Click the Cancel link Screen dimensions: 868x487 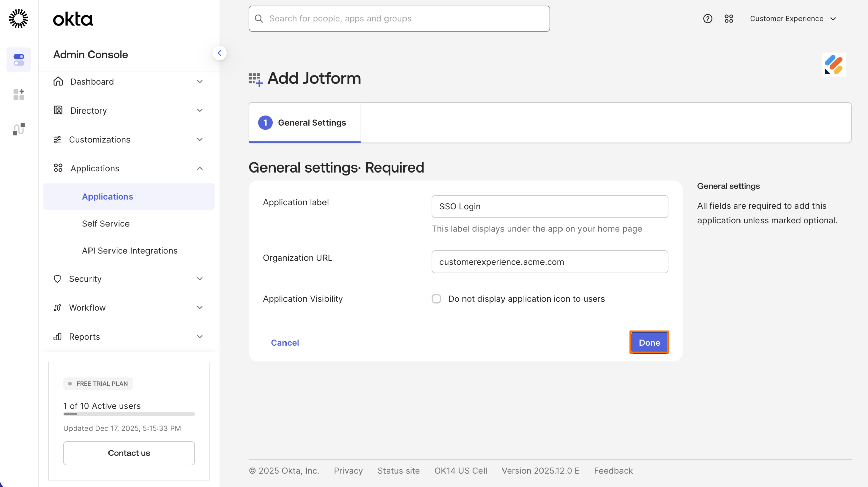[x=285, y=343]
